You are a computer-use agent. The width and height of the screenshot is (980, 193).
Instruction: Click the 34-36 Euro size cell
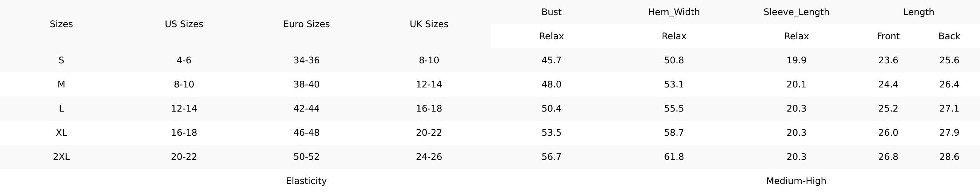[x=306, y=60]
